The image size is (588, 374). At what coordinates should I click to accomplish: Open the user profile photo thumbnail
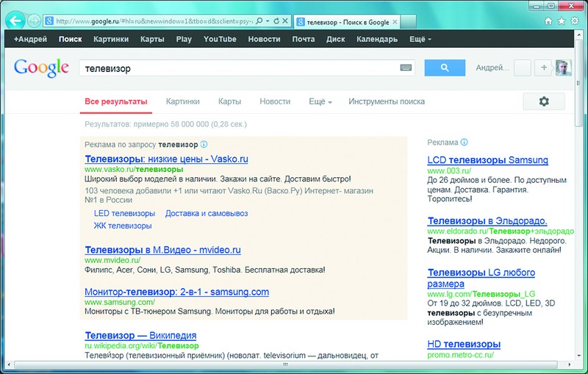tap(563, 68)
